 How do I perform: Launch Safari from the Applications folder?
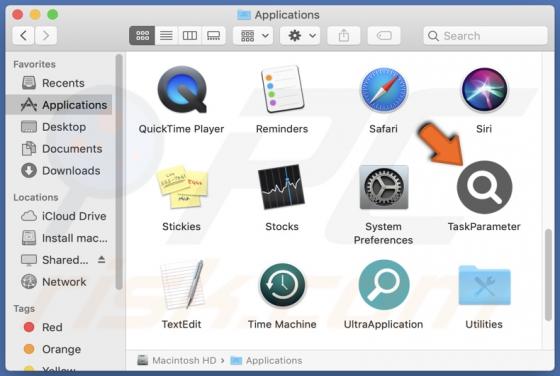(383, 90)
